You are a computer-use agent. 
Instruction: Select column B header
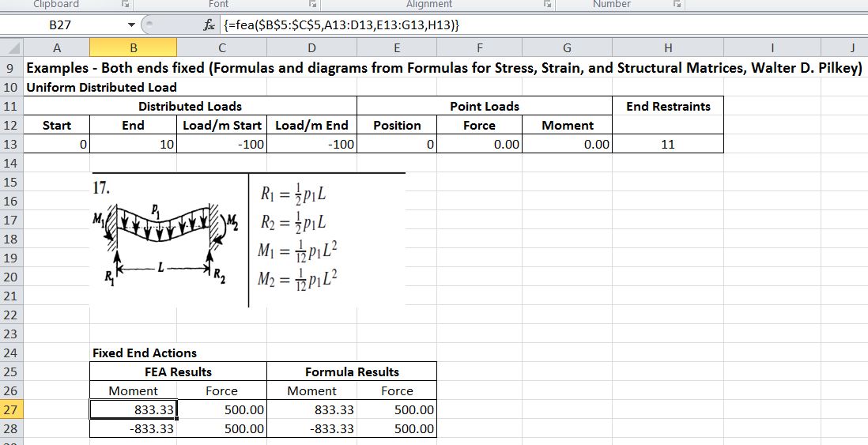point(133,48)
